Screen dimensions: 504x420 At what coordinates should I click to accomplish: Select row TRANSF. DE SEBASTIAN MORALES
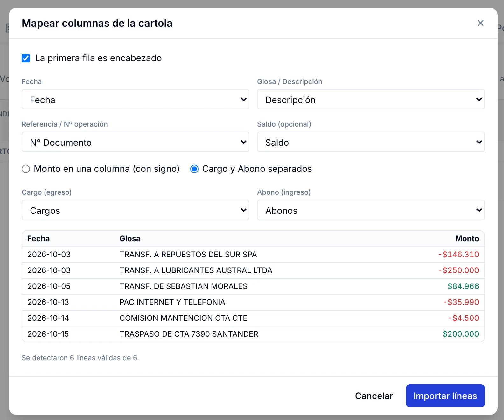coord(253,286)
